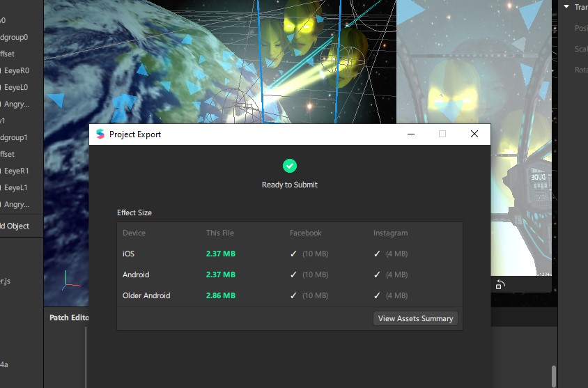588x388 pixels.
Task: Click the green Ready to Submit checkmark icon
Action: (290, 166)
